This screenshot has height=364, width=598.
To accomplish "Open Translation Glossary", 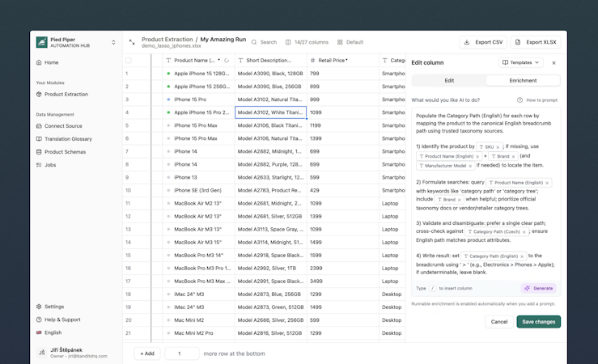I will 64,139.
